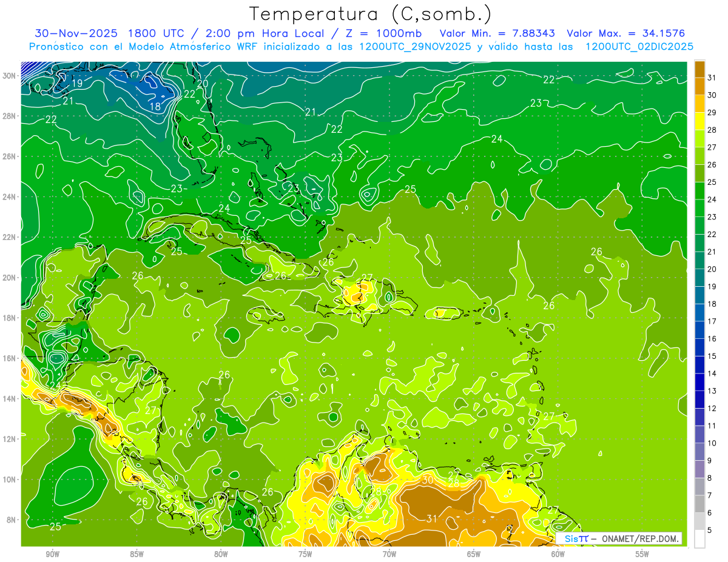The image size is (728, 562).
Task: Click the "19" contour label on the map
Action: click(78, 83)
